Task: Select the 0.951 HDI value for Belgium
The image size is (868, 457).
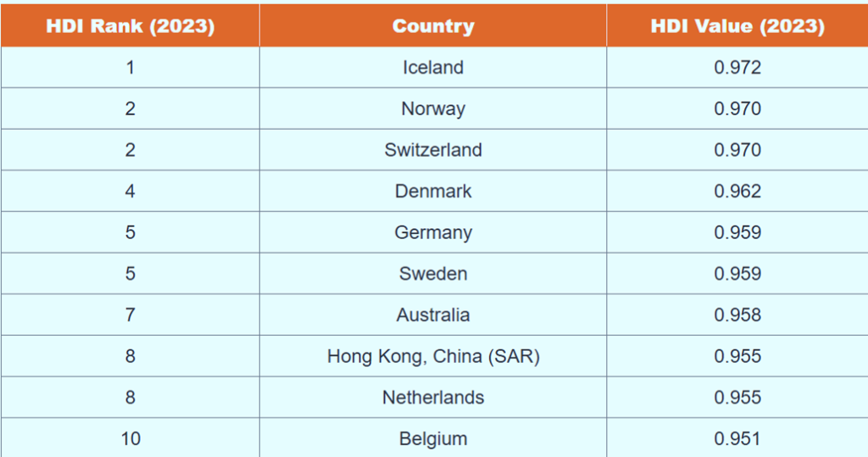Action: click(737, 438)
